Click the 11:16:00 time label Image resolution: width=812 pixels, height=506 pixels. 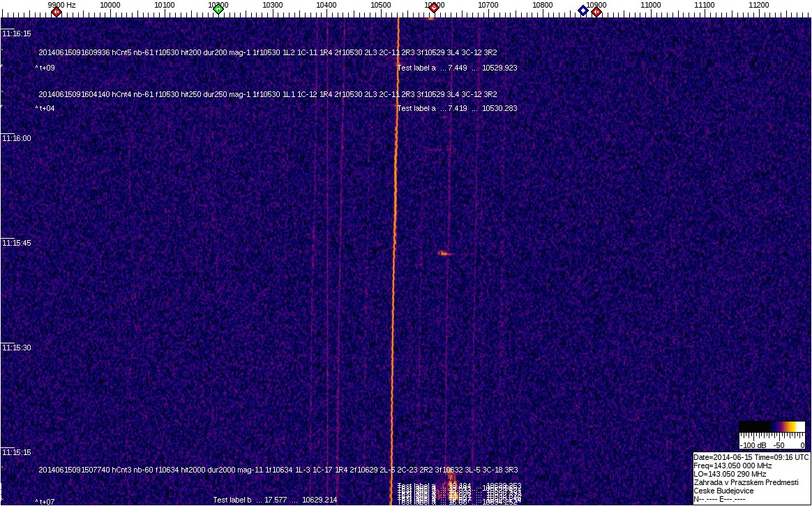tap(17, 138)
